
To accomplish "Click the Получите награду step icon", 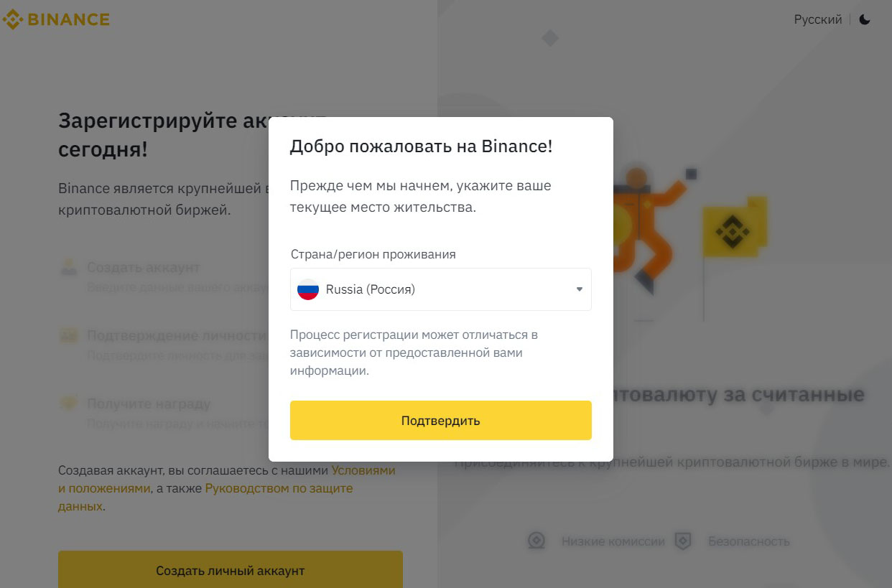I will [x=69, y=404].
